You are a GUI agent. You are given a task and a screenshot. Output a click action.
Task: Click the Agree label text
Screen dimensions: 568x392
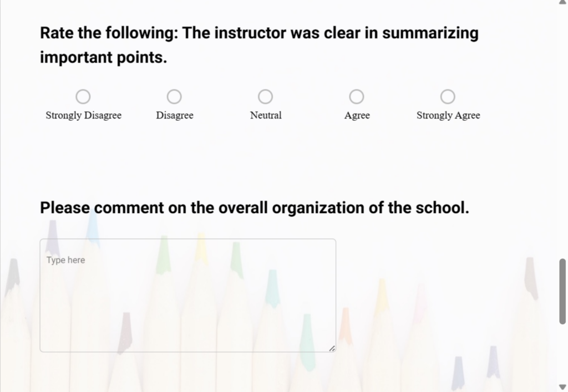click(x=357, y=115)
